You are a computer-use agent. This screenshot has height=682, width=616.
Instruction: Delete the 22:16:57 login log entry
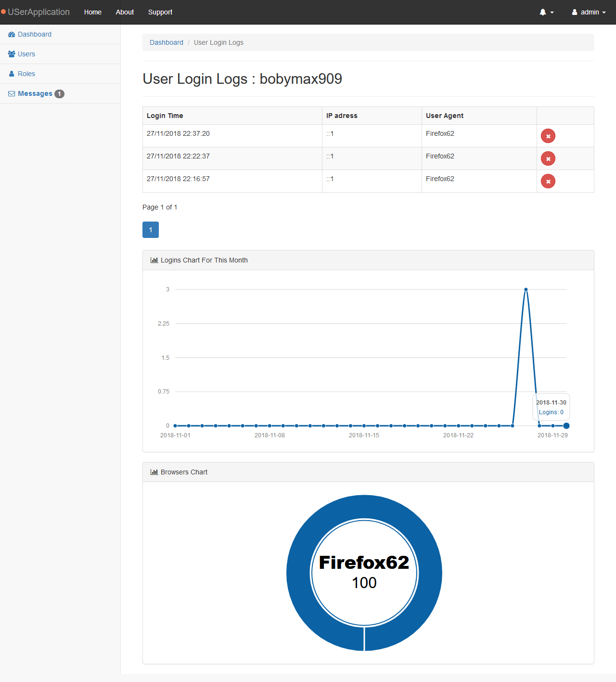pyautogui.click(x=548, y=181)
